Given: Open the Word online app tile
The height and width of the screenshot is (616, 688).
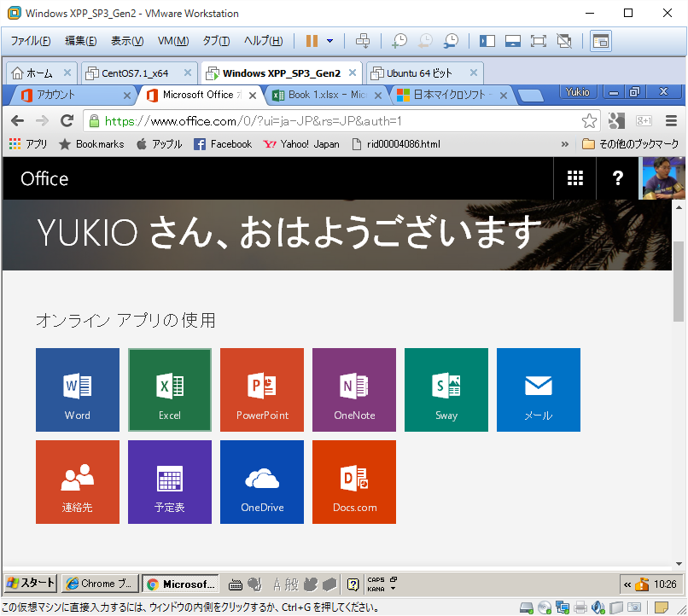Looking at the screenshot, I should point(77,389).
